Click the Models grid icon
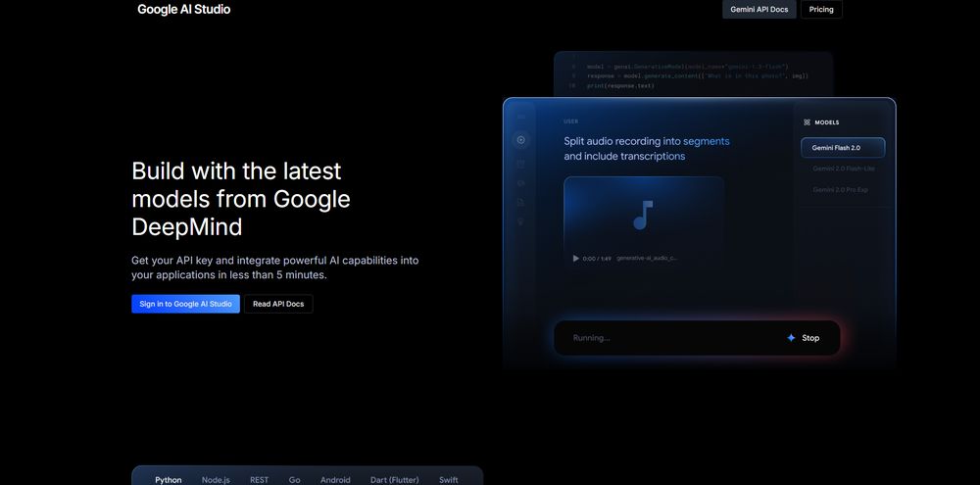The image size is (980, 485). coord(807,122)
